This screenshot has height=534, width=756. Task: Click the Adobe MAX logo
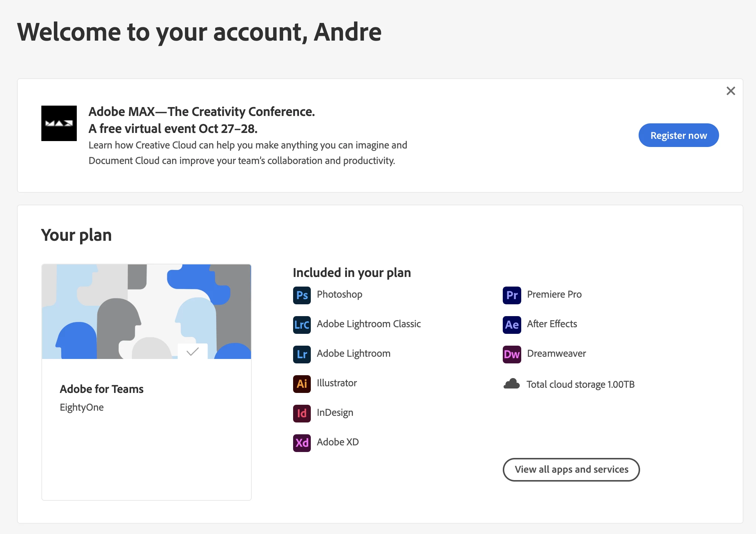(59, 123)
